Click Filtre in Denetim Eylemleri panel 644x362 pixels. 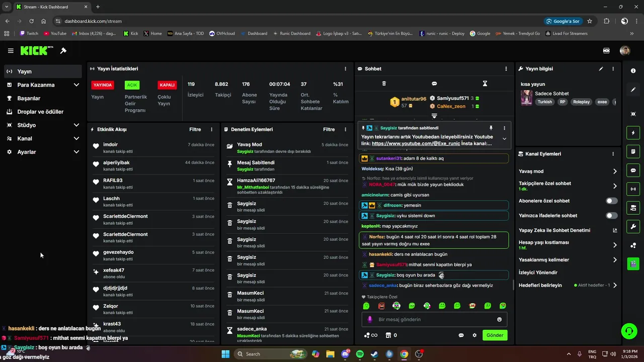pos(329,129)
